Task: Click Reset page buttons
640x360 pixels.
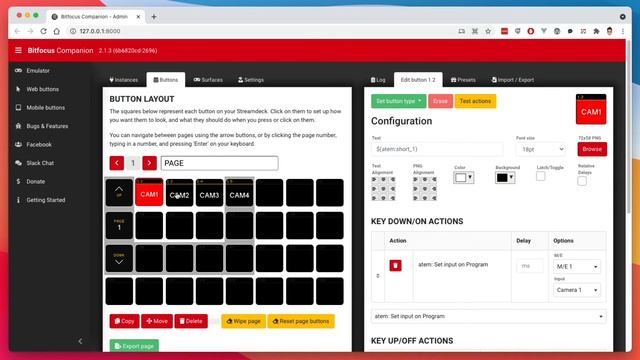Action: pos(301,321)
